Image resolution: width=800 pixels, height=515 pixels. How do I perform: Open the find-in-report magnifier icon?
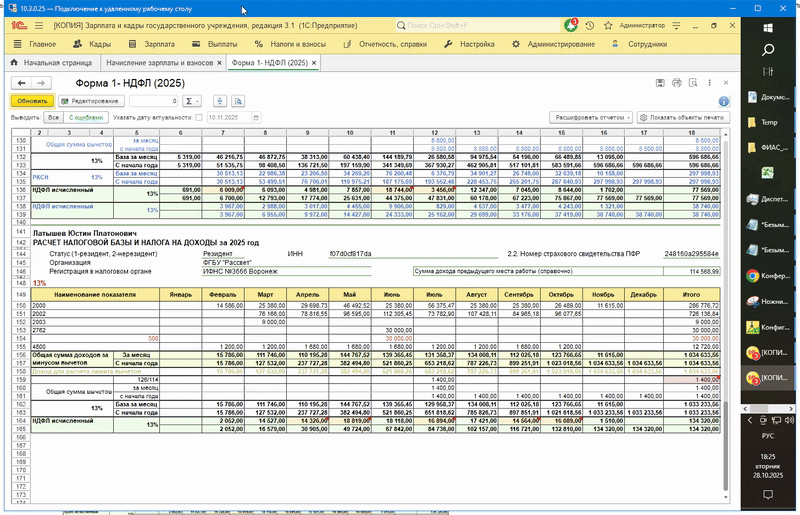(238, 101)
